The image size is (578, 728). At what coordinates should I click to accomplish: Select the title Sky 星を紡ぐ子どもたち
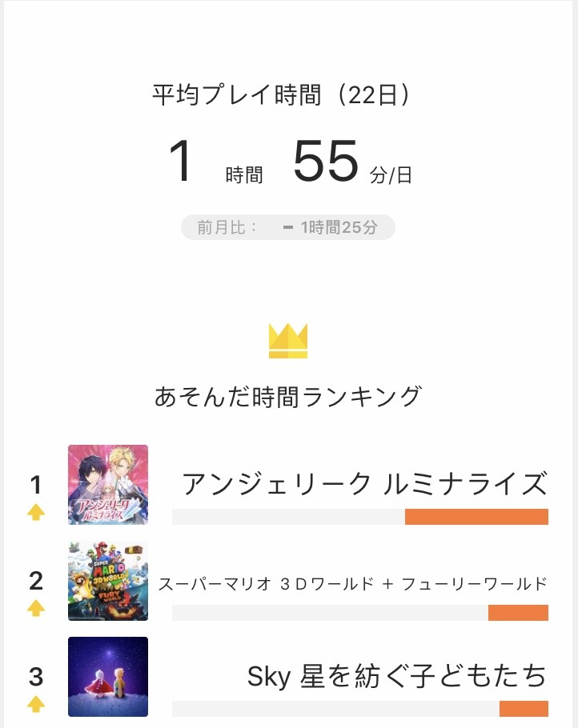coord(397,676)
